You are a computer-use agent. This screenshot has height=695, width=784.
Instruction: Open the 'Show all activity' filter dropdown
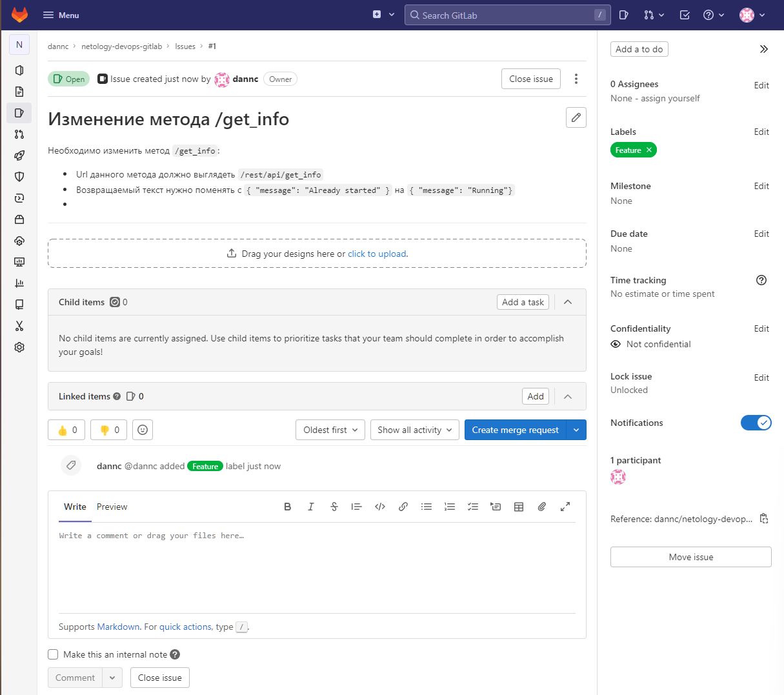point(414,429)
